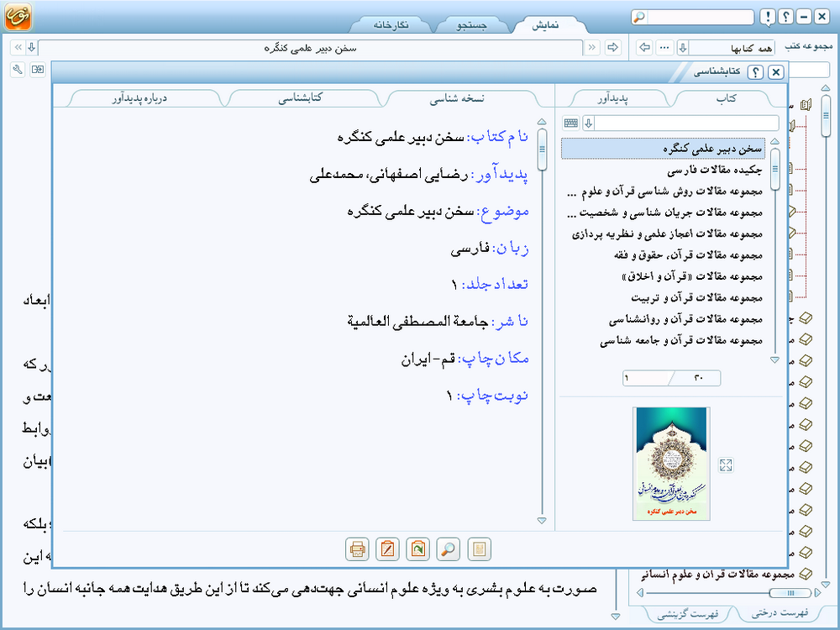The width and height of the screenshot is (840, 630).
Task: Click tree panel horizontal scrollbar left arrow
Action: click(x=640, y=593)
